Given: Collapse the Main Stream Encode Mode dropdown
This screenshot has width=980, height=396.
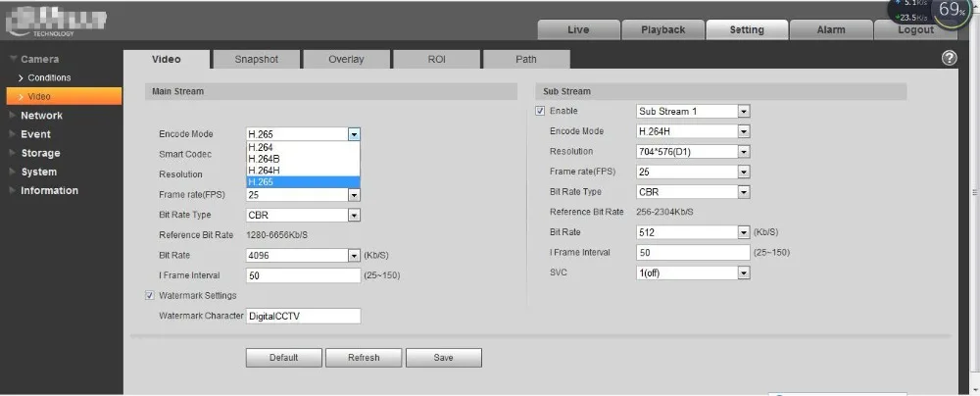Looking at the screenshot, I should coord(355,134).
